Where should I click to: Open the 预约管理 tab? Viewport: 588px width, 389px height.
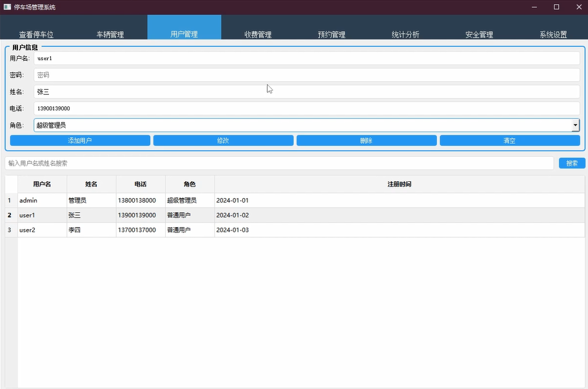click(331, 27)
